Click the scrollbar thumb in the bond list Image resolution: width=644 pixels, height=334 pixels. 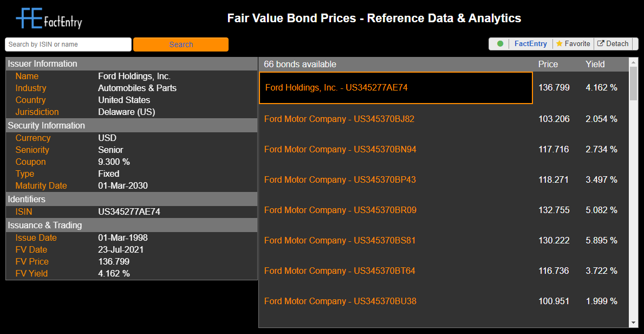pos(633,83)
